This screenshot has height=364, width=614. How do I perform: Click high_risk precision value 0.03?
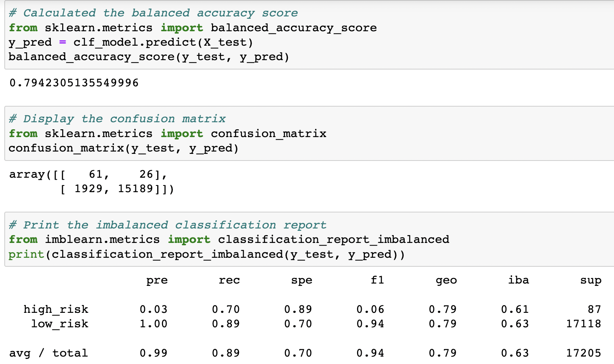click(153, 309)
